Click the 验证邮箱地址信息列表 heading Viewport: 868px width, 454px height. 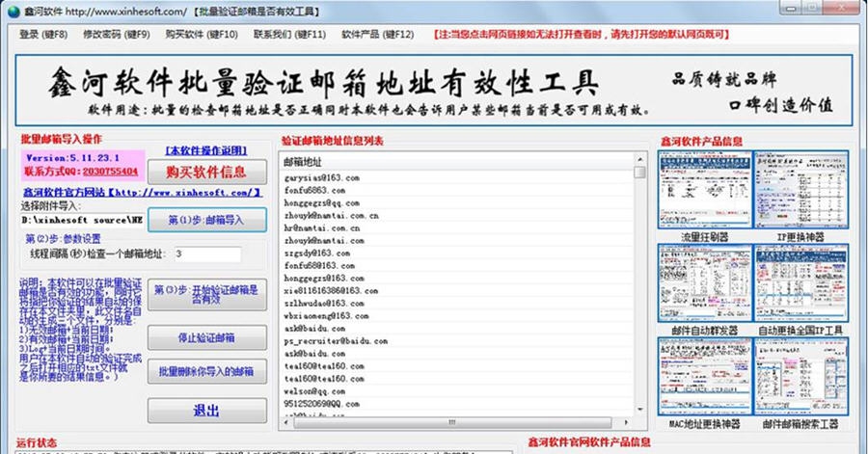click(x=332, y=141)
